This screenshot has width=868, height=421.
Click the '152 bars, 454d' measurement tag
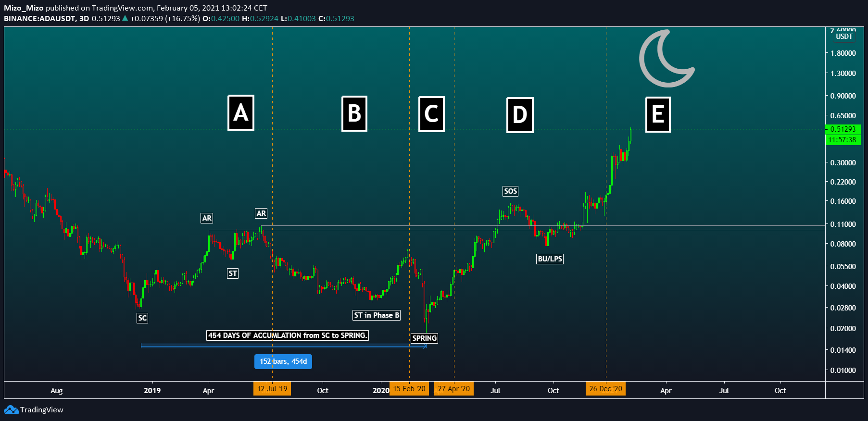pyautogui.click(x=283, y=361)
